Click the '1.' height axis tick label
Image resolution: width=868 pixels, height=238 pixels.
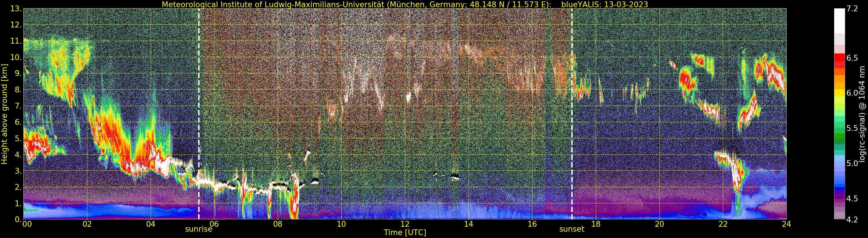18,203
